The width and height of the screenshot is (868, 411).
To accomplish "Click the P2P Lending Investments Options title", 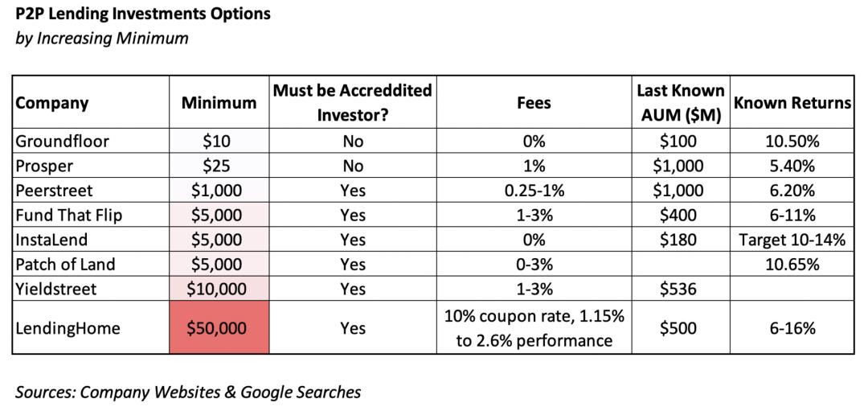I will (143, 14).
